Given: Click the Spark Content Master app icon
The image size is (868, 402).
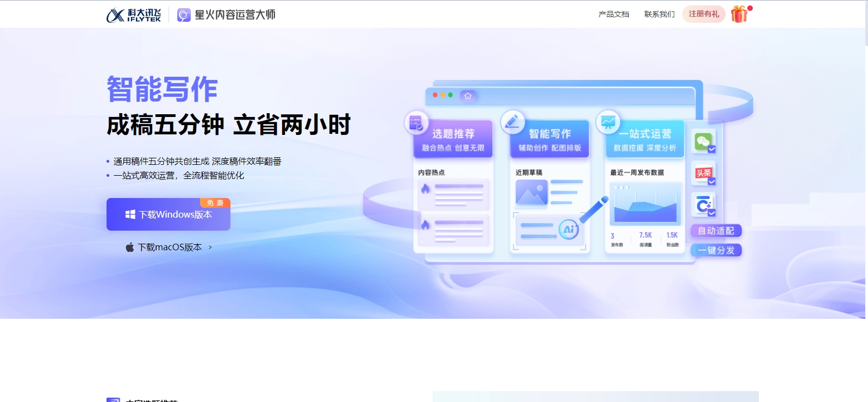Looking at the screenshot, I should (x=184, y=15).
